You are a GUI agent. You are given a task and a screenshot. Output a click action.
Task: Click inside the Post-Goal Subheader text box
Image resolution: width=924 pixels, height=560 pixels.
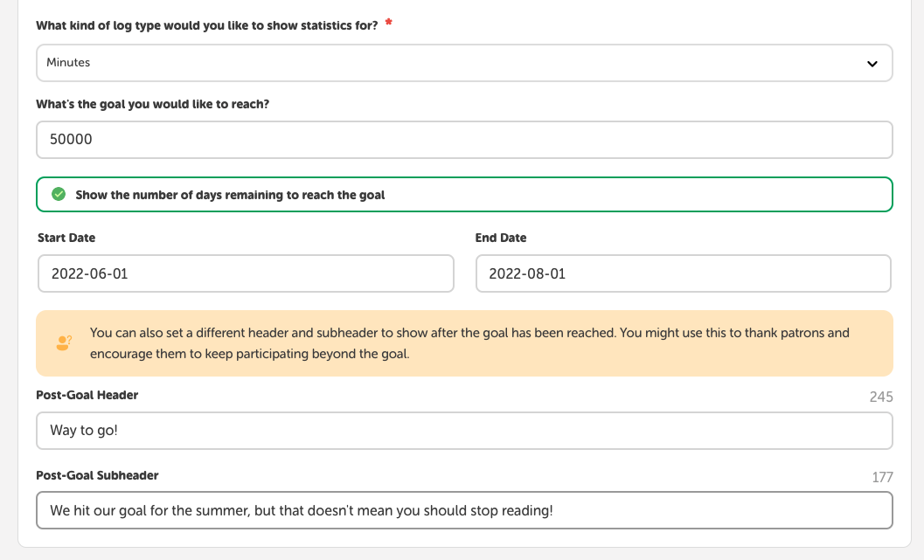[x=463, y=509]
